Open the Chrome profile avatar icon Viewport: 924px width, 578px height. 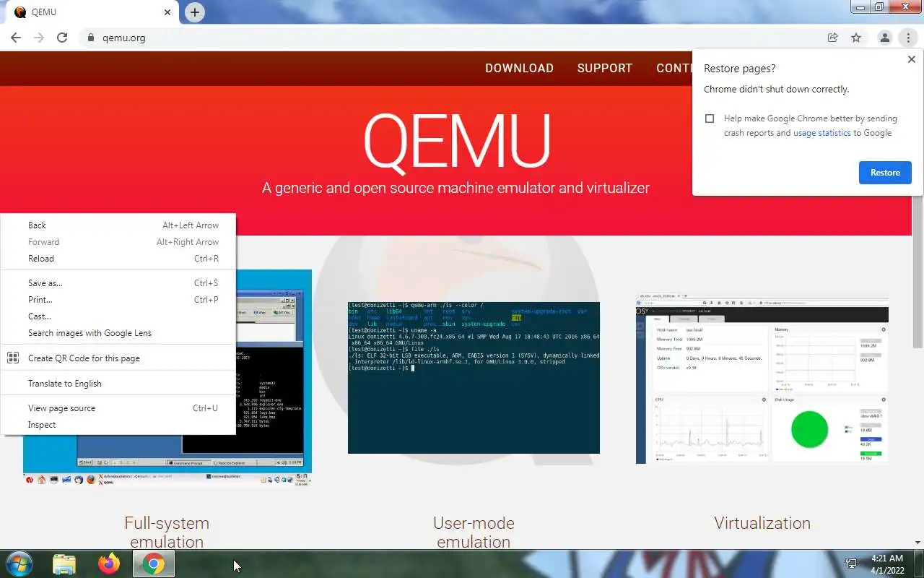coord(884,38)
